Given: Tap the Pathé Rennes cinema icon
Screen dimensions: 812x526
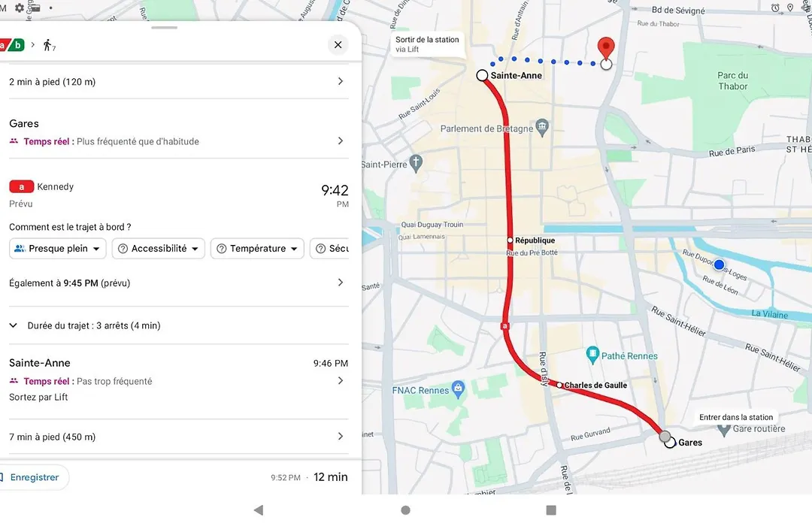Looking at the screenshot, I should [592, 355].
